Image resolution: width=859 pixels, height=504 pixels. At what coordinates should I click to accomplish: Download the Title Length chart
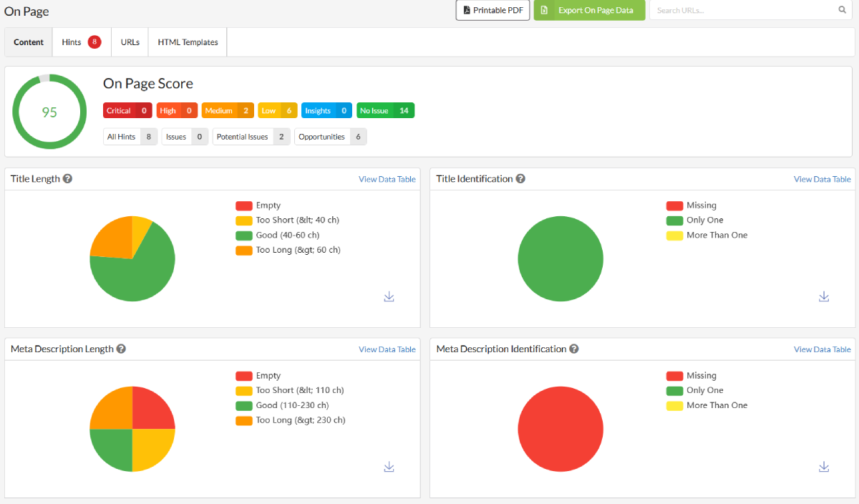coord(389,296)
